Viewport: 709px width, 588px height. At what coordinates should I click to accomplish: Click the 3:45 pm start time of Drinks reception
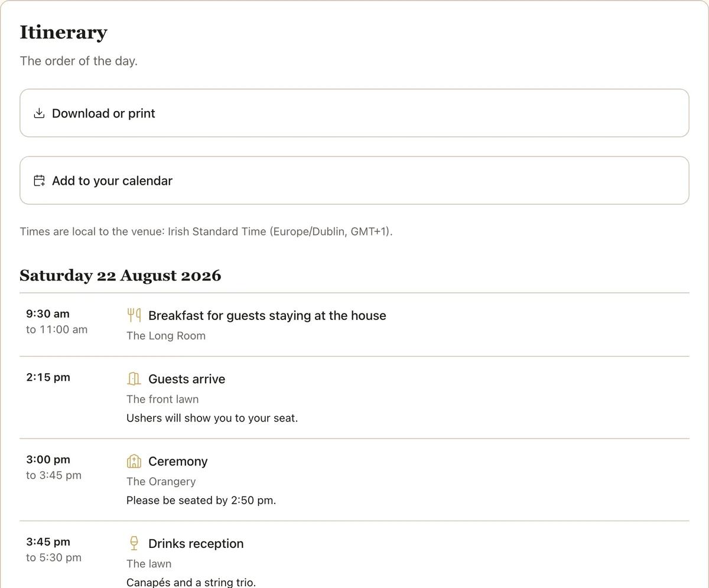[48, 541]
